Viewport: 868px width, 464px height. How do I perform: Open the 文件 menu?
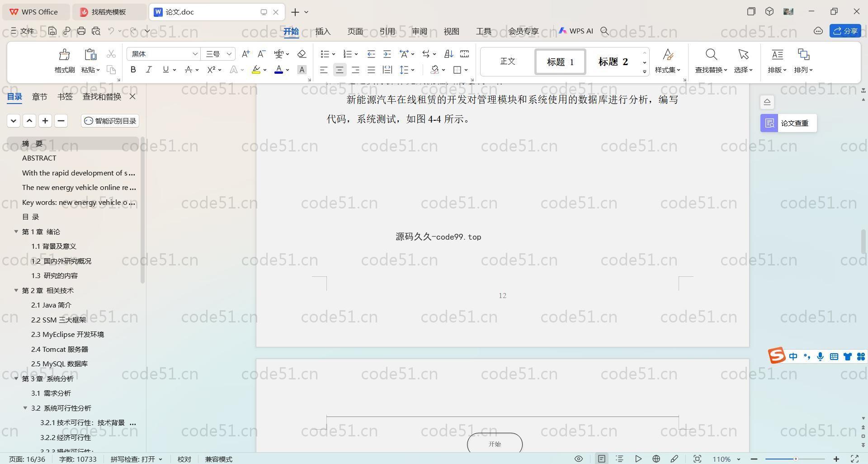click(23, 31)
